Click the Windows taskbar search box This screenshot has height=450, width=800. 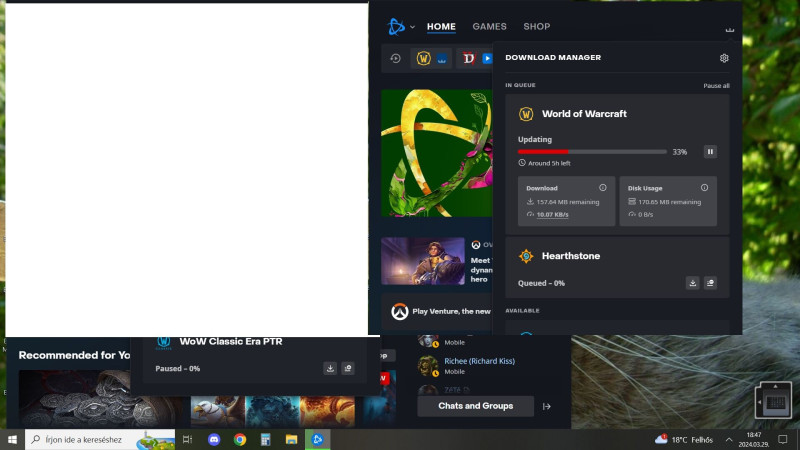point(100,439)
